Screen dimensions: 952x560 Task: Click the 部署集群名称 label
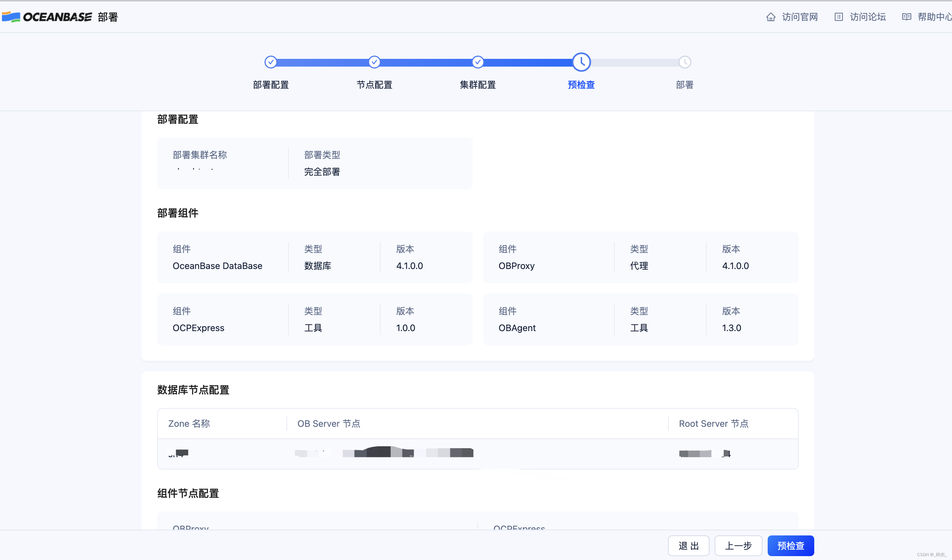point(200,155)
